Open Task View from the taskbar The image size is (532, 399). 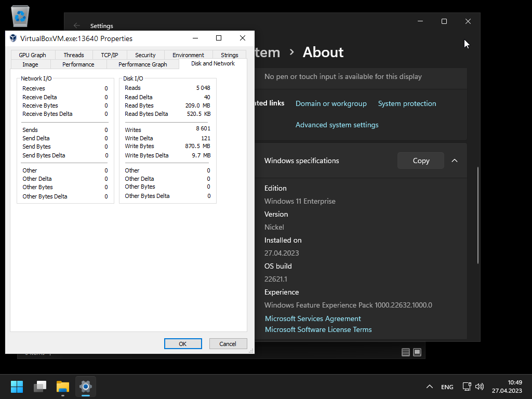[40, 387]
